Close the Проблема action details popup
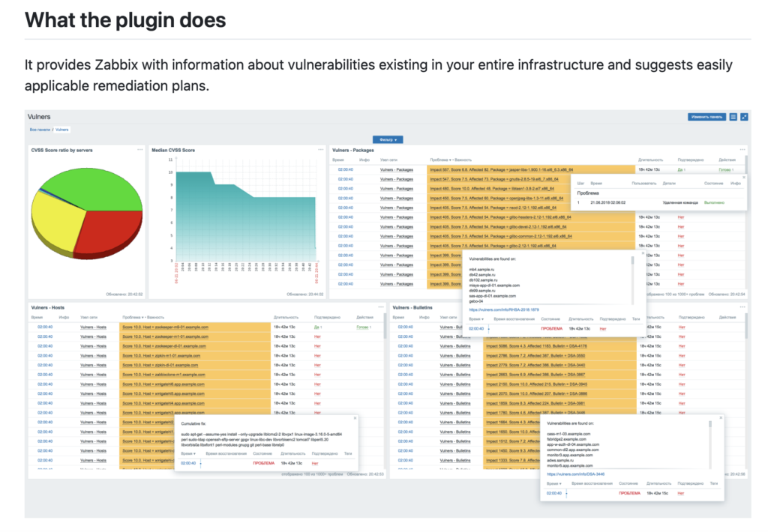The image size is (768, 532). tap(743, 177)
